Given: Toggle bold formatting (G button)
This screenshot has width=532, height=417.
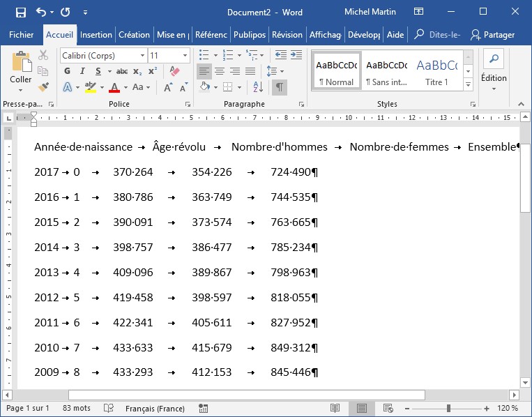Looking at the screenshot, I should click(x=68, y=71).
